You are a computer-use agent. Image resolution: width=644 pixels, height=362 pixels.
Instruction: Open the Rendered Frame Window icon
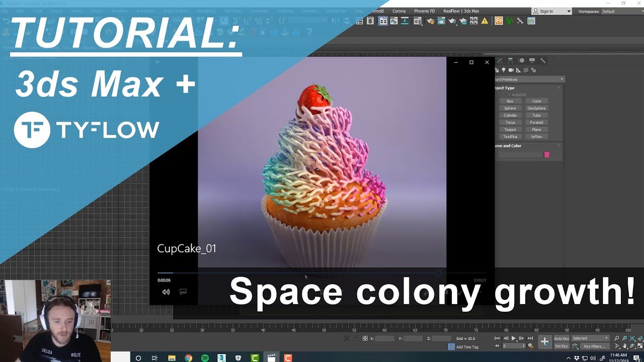[441, 21]
